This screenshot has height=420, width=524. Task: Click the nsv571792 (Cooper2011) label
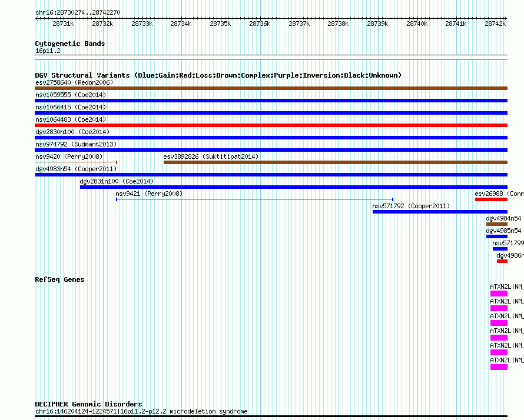411,206
